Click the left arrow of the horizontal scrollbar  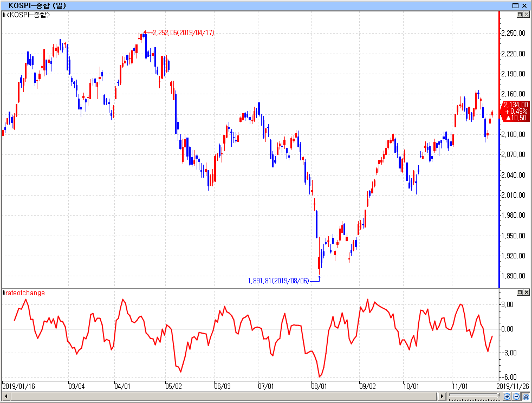click(6, 396)
